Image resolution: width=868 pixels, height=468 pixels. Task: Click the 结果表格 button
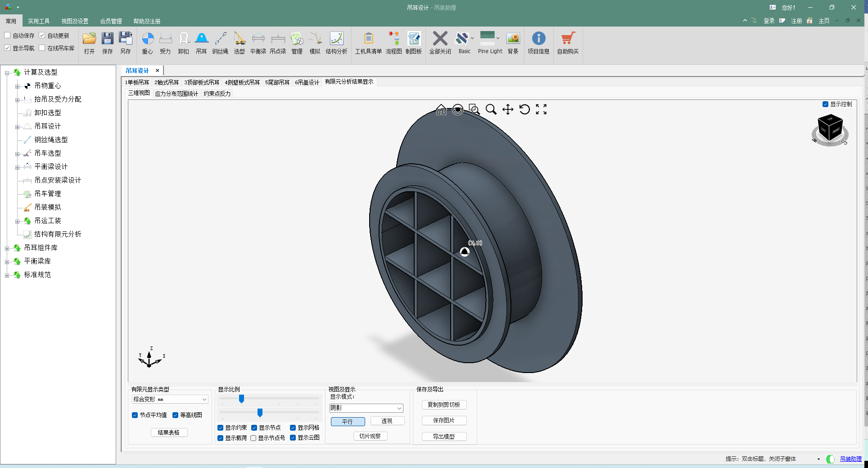tap(169, 432)
